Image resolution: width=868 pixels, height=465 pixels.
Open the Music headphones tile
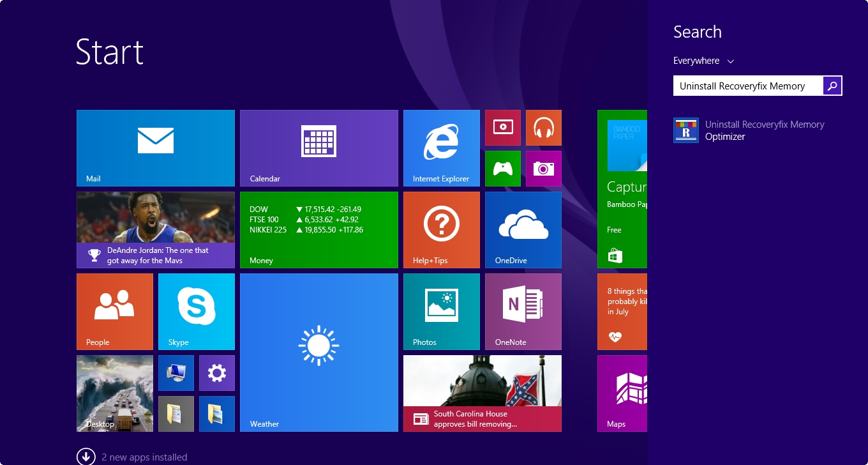tap(544, 128)
